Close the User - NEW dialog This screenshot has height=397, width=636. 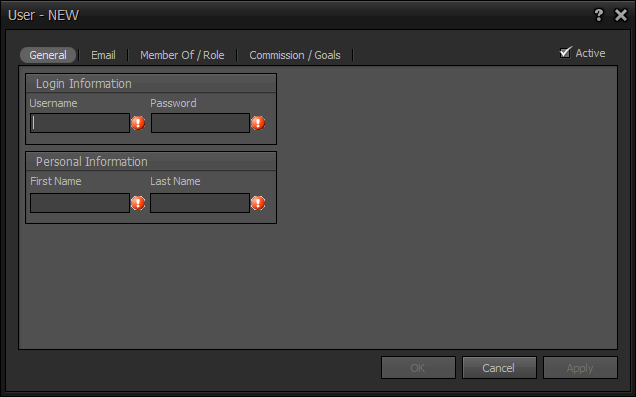click(x=621, y=15)
